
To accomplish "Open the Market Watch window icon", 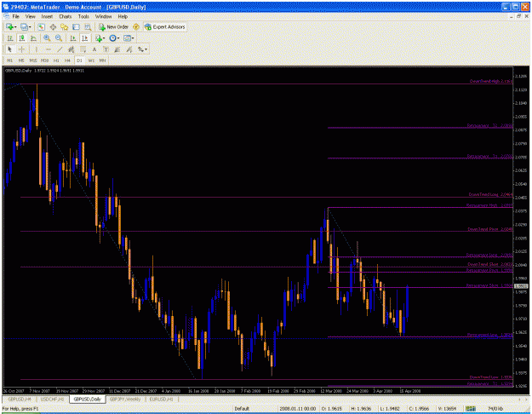I will 41,26.
